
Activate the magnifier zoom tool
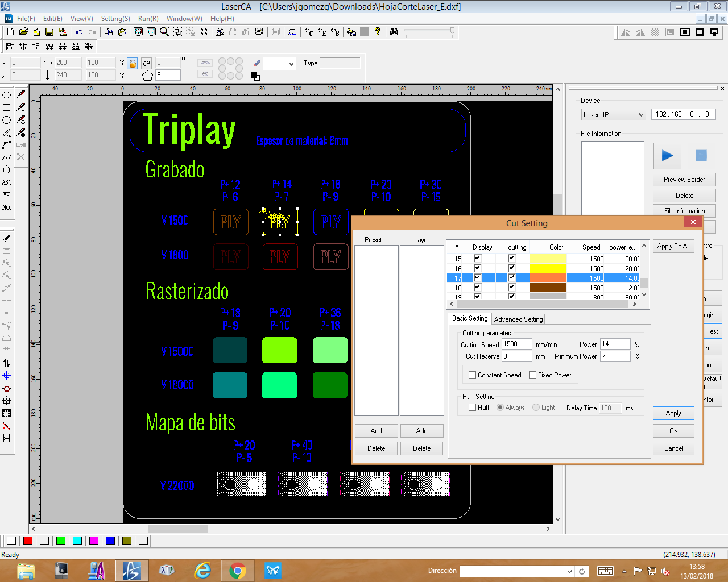164,32
